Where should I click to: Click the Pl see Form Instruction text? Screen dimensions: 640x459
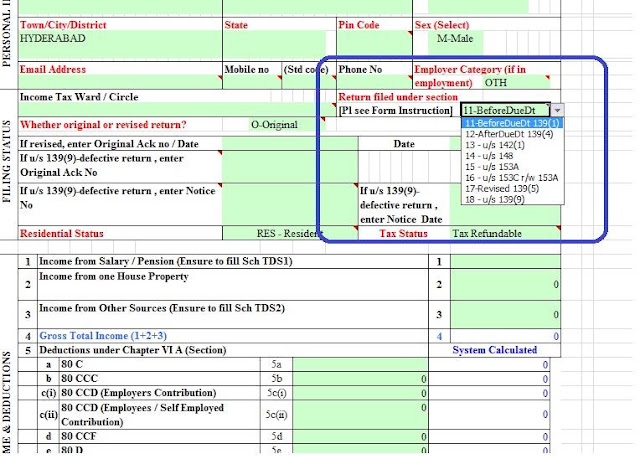[396, 111]
